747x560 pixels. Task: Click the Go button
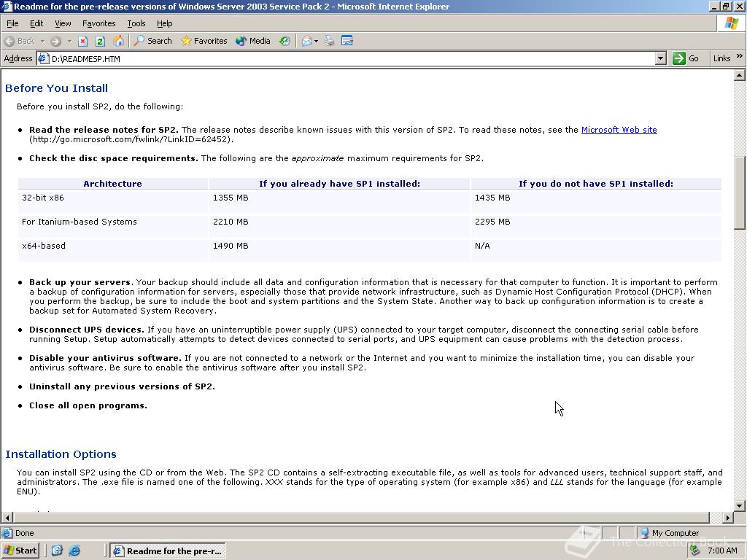point(686,58)
